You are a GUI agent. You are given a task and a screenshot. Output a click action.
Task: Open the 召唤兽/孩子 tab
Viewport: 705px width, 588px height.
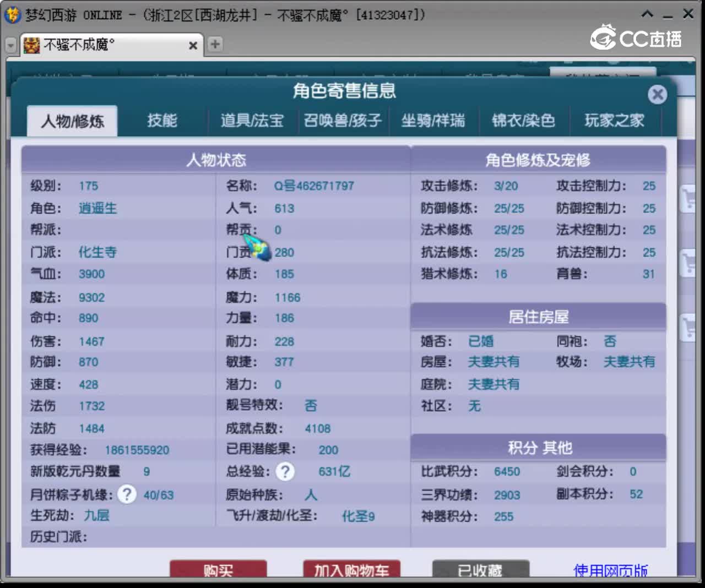pos(343,121)
